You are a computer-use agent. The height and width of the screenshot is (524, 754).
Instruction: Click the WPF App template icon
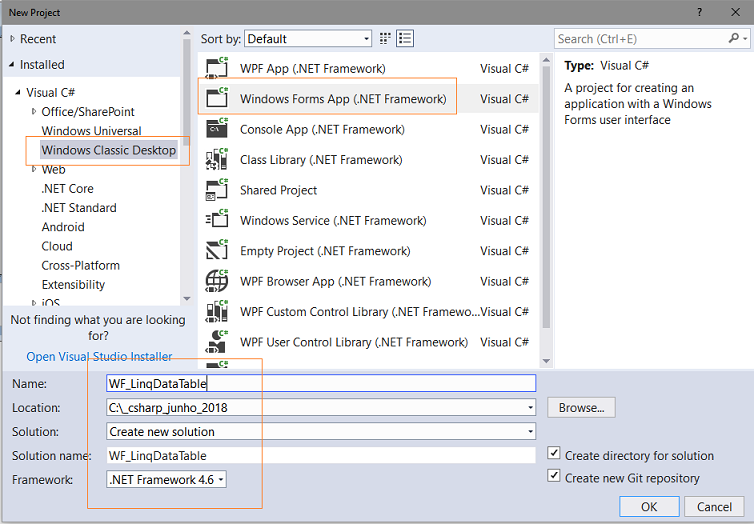point(217,68)
